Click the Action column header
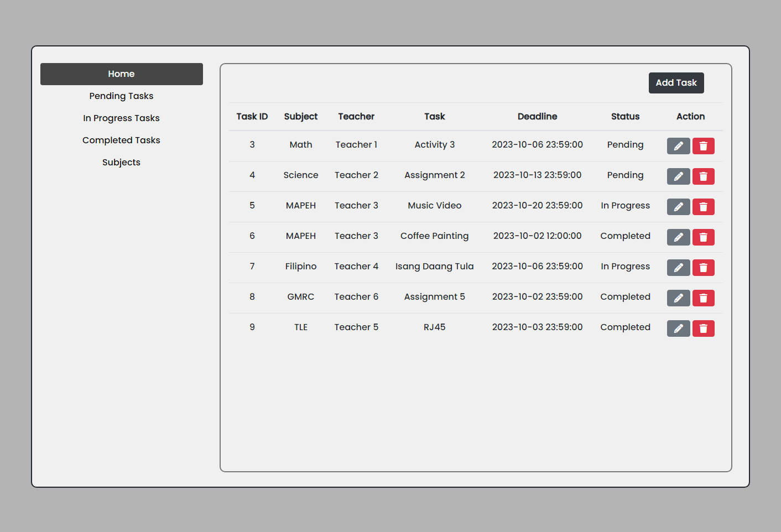The height and width of the screenshot is (532, 781). (x=690, y=117)
